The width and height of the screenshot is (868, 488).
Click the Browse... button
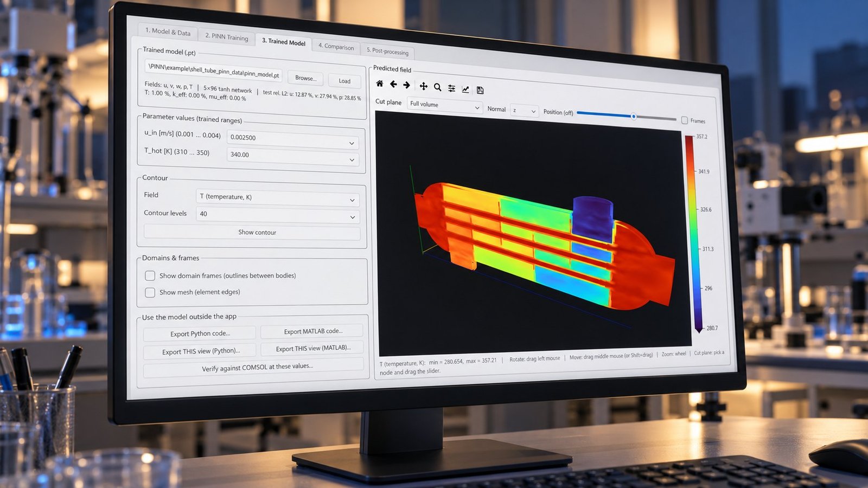click(x=305, y=78)
